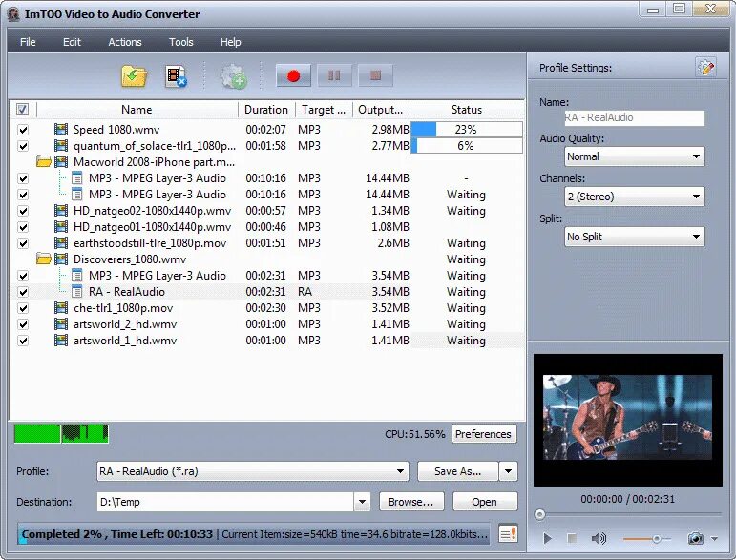This screenshot has width=736, height=560.
Task: Click the earthstoodstill-tlre file icon
Action: coord(60,243)
